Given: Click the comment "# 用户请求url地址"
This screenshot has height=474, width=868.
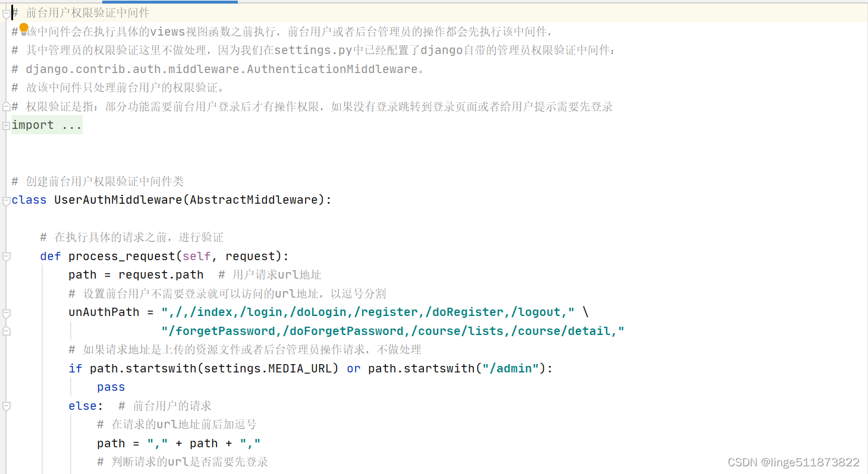Looking at the screenshot, I should (x=270, y=275).
